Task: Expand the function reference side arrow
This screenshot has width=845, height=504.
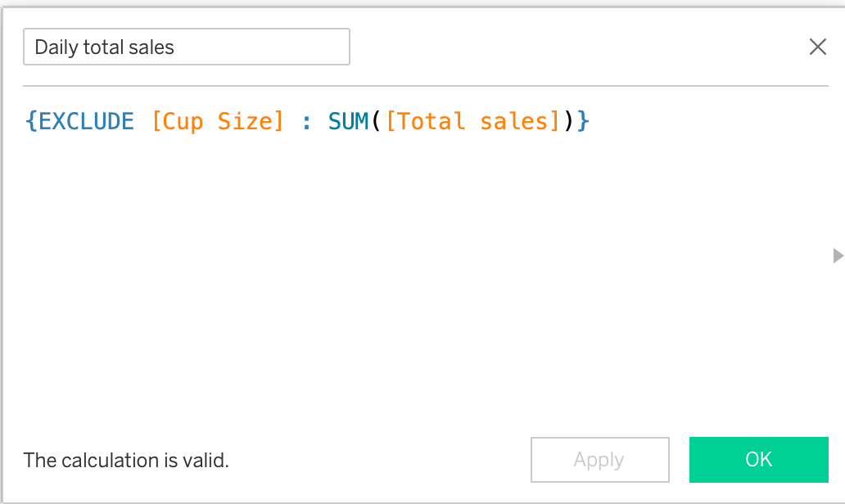Action: 838,256
